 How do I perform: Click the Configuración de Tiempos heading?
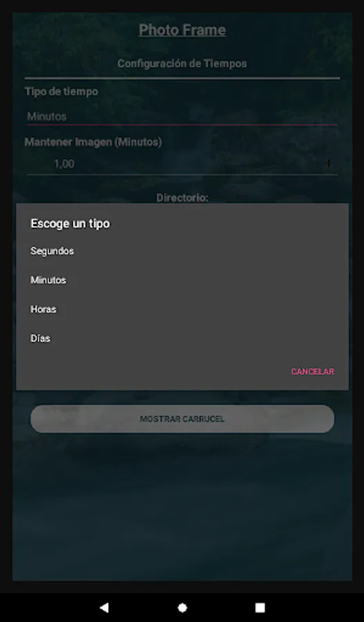point(182,64)
